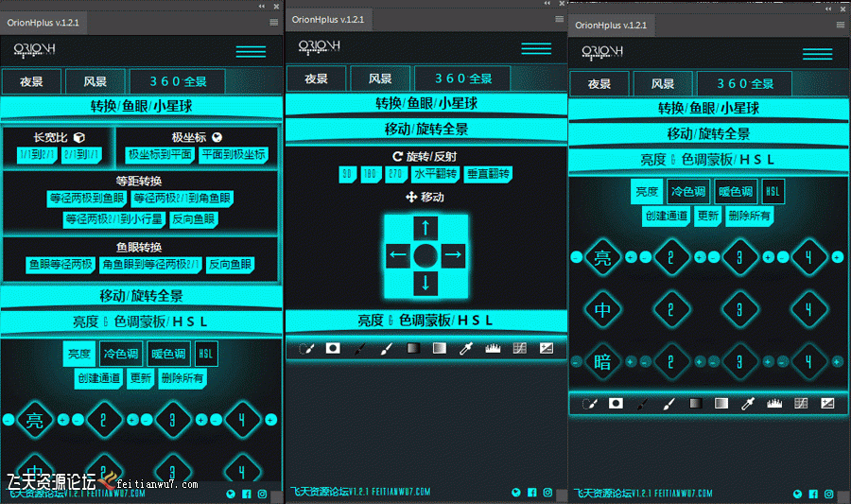Select the eyedropper icon in the middle panel toolbar
The image size is (851, 504).
pyautogui.click(x=466, y=348)
